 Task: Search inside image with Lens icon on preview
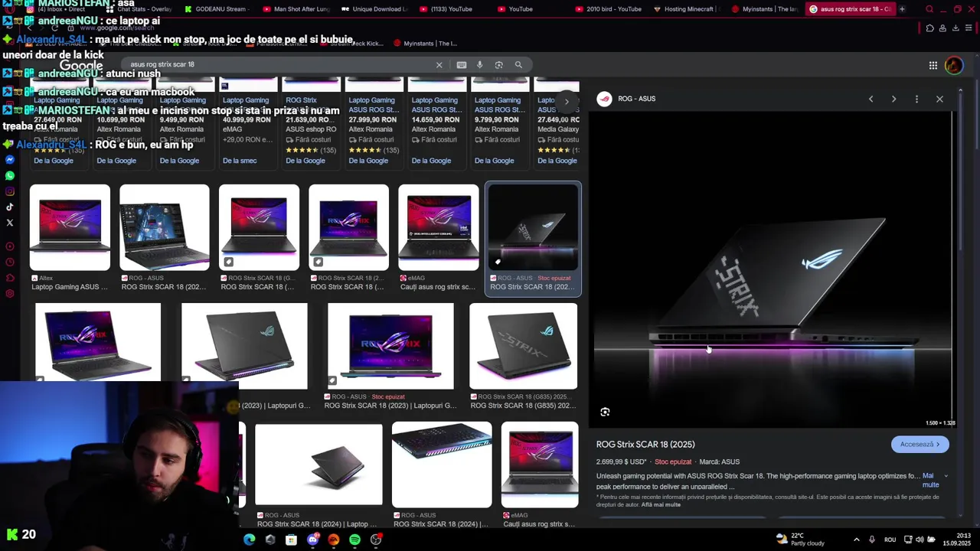pos(605,412)
